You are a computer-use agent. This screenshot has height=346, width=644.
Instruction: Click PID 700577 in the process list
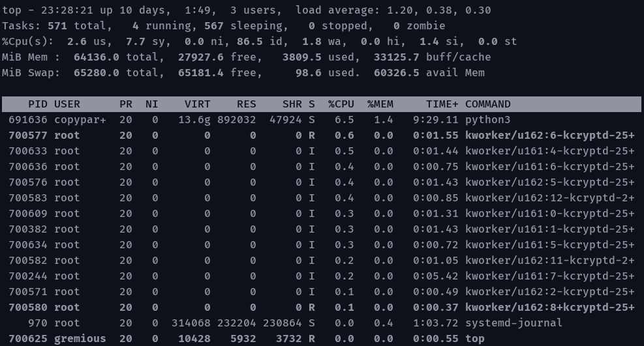pos(27,136)
